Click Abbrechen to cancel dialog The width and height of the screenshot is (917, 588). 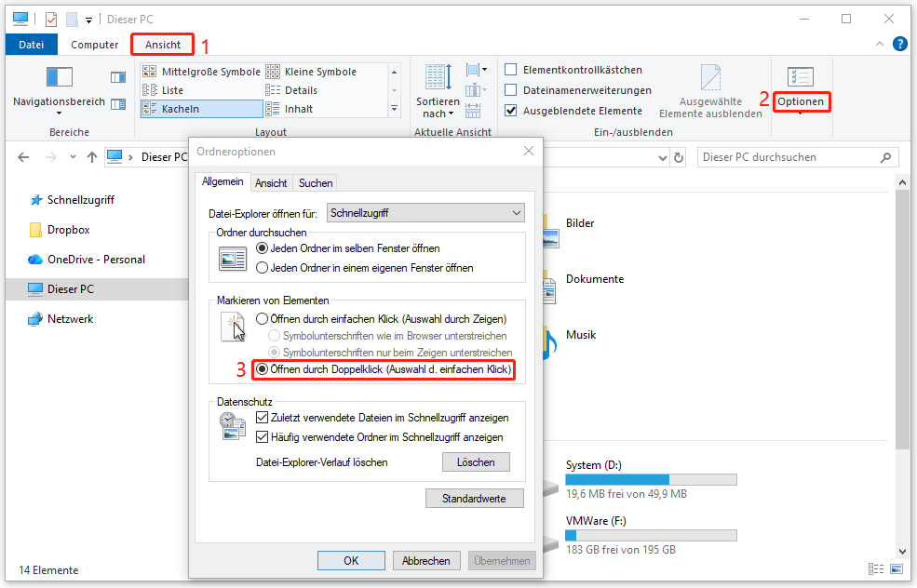pos(426,560)
